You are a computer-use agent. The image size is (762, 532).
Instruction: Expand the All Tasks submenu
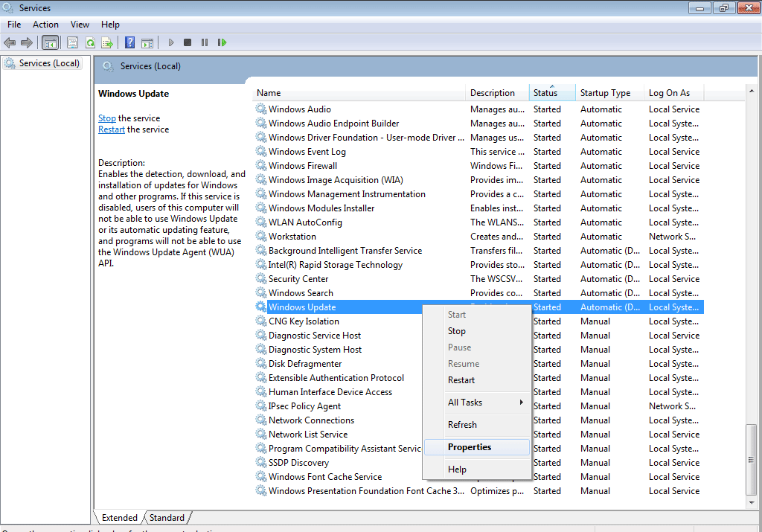tap(477, 403)
